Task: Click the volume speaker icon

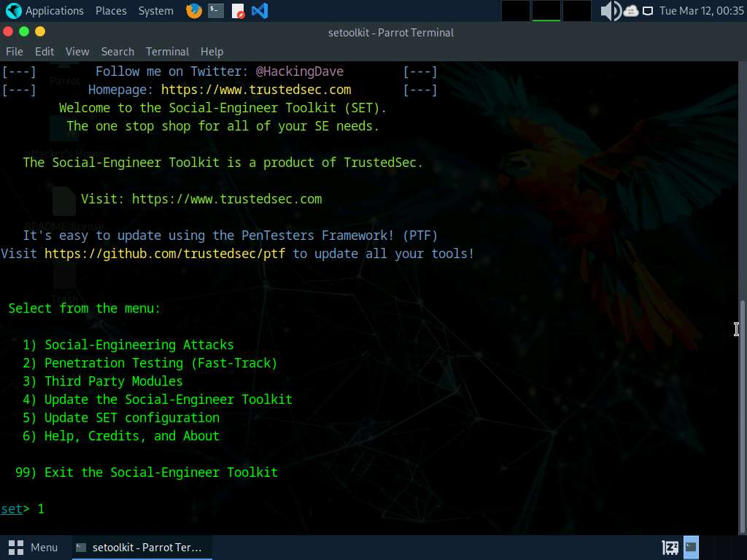Action: tap(610, 11)
